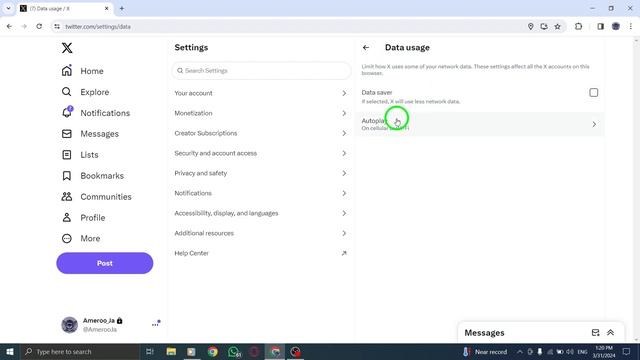Viewport: 640px width, 360px height.
Task: Open the Home page
Action: pos(82,71)
